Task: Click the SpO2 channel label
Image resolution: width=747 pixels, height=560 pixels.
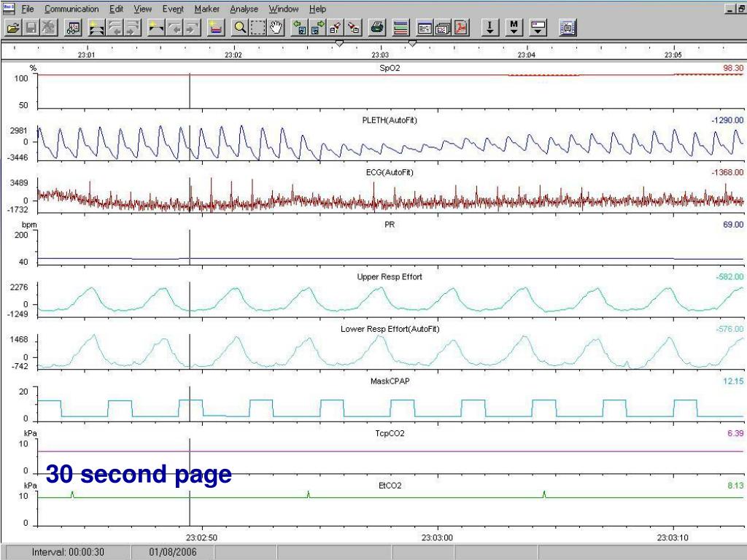Action: pyautogui.click(x=390, y=68)
